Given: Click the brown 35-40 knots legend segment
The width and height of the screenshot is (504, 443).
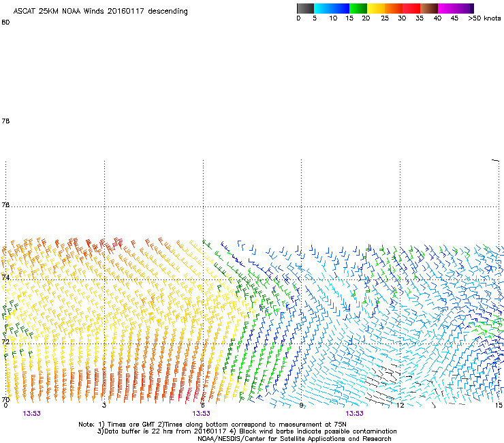Looking at the screenshot, I should click(x=429, y=8).
